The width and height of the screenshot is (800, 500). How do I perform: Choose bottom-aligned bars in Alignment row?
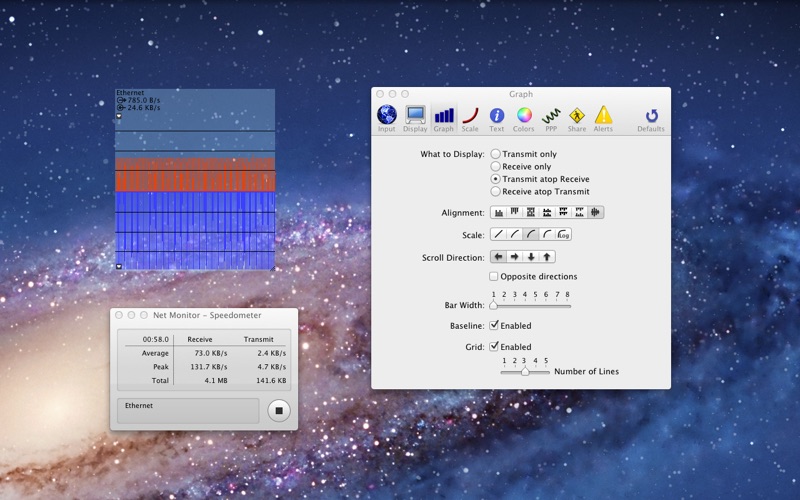(499, 212)
